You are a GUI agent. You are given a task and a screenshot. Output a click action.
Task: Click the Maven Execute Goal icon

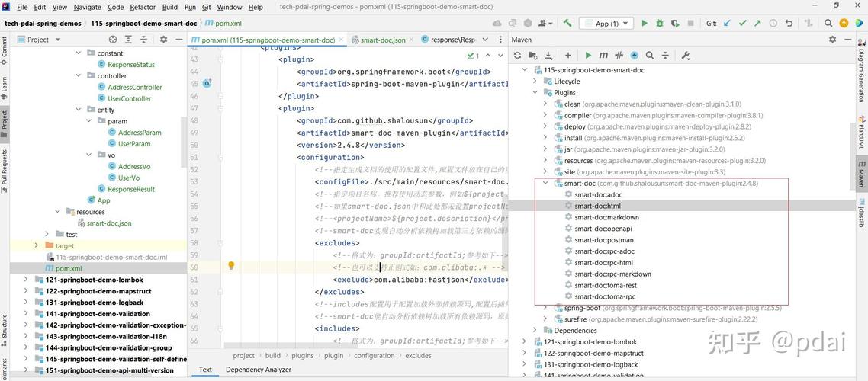tap(603, 56)
